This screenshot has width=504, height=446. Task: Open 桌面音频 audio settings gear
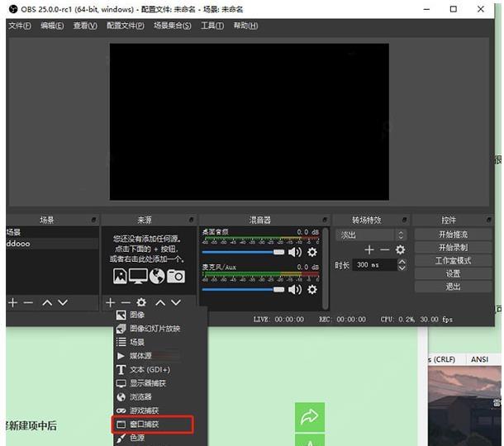[312, 252]
